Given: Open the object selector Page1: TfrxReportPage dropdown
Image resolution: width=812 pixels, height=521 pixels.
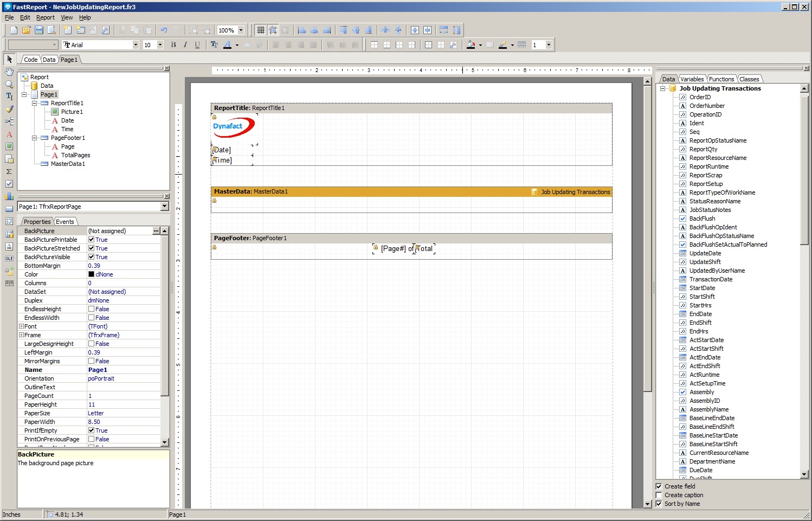Looking at the screenshot, I should click(164, 207).
